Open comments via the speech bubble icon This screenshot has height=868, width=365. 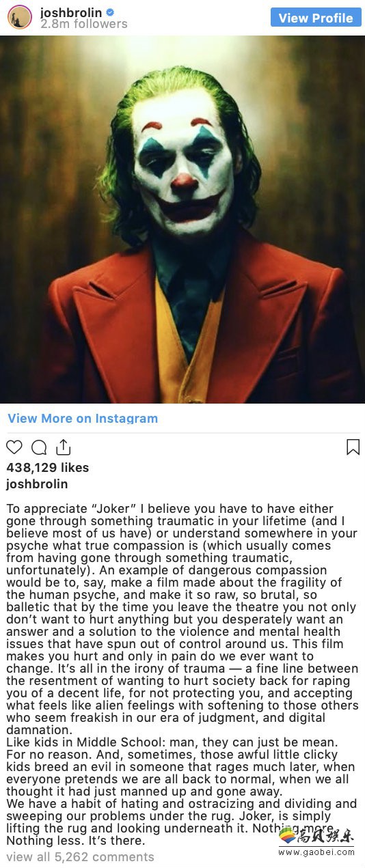coord(39,447)
